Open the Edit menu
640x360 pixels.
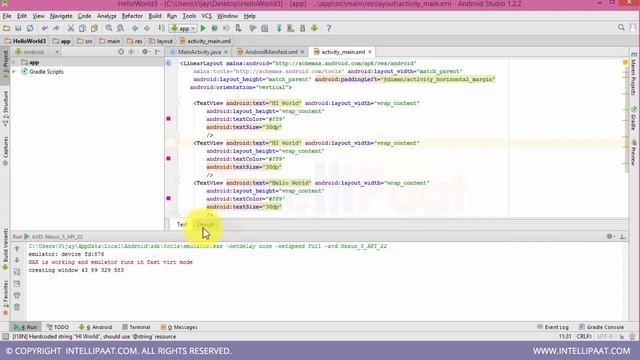point(22,16)
